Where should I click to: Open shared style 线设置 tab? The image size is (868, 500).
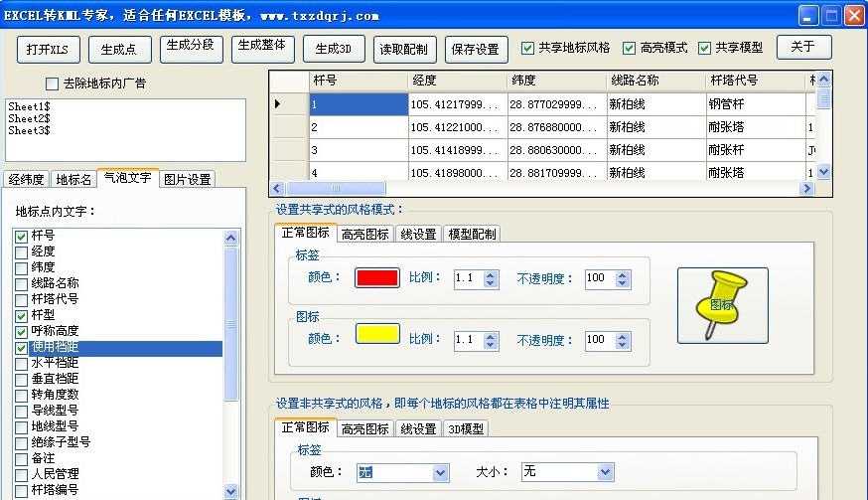click(418, 235)
